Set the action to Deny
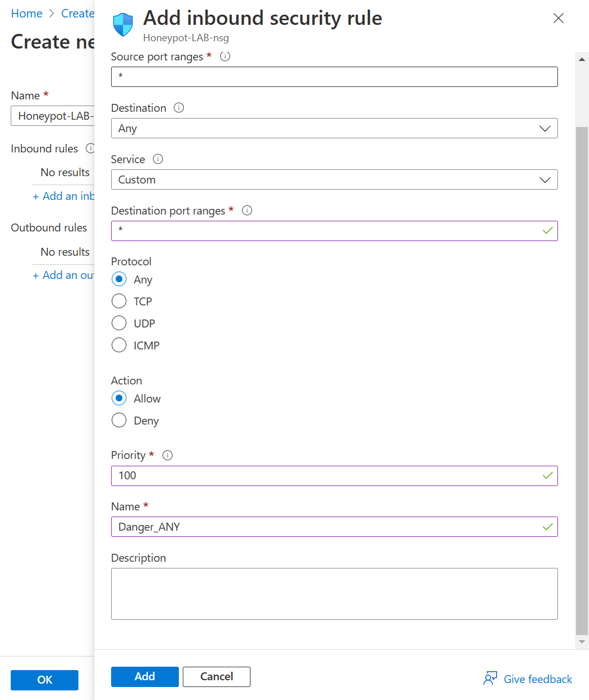The image size is (589, 700). [x=119, y=420]
